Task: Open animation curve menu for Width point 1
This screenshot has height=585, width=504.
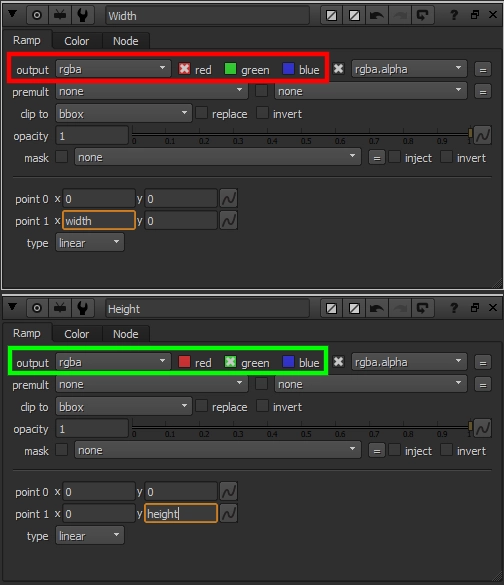Action: click(228, 221)
